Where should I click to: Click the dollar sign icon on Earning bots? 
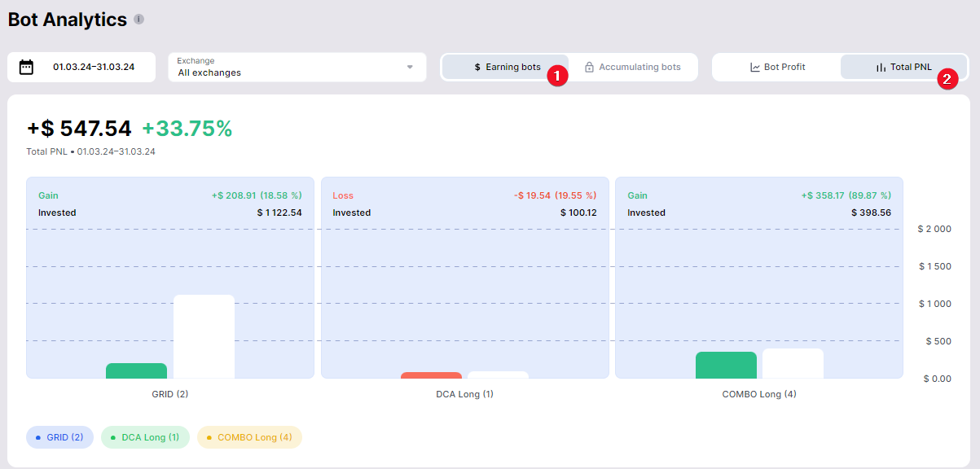pos(477,67)
